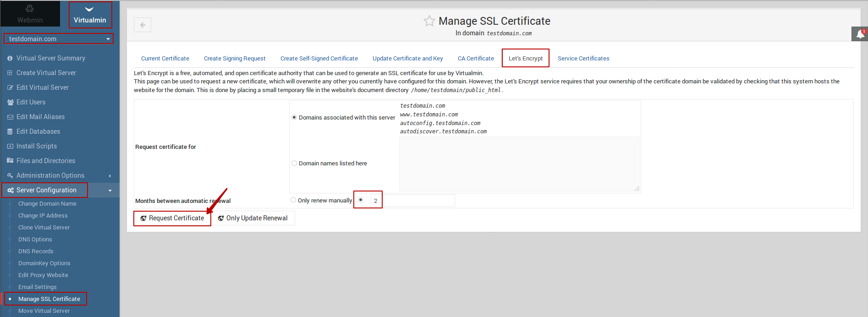
Task: Click the Request Certificate button
Action: (172, 218)
